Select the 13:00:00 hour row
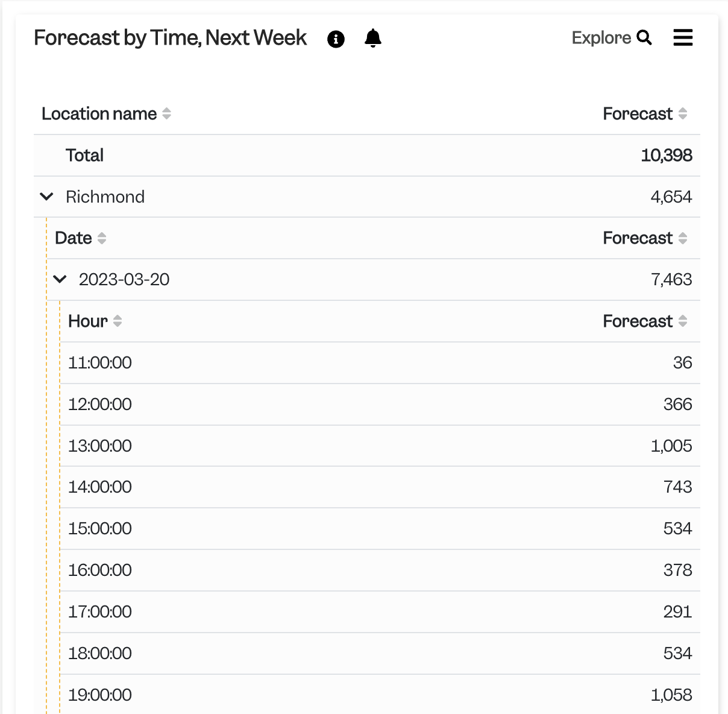 (380, 446)
